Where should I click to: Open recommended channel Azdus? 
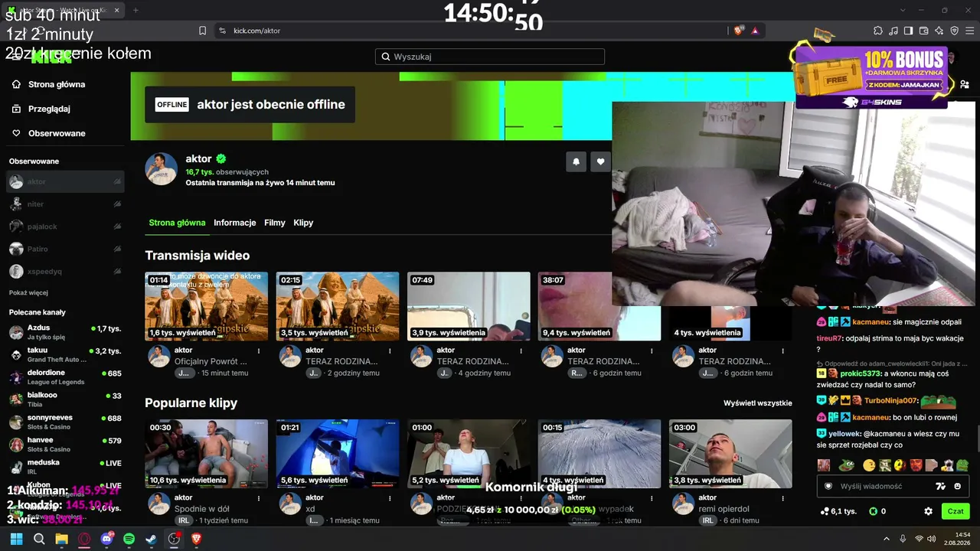[x=65, y=332]
